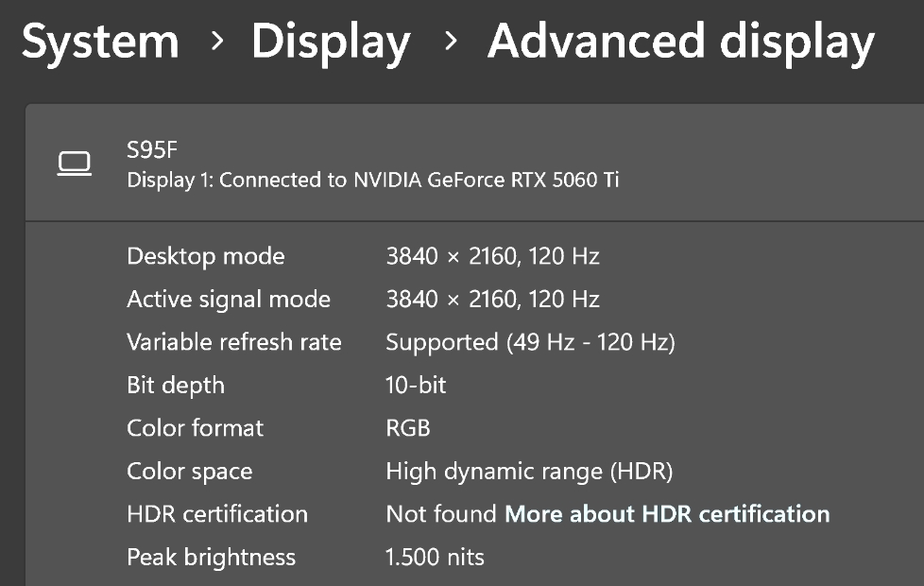Click the Not found certification status
Viewport: 924px width, 586px height.
point(440,514)
